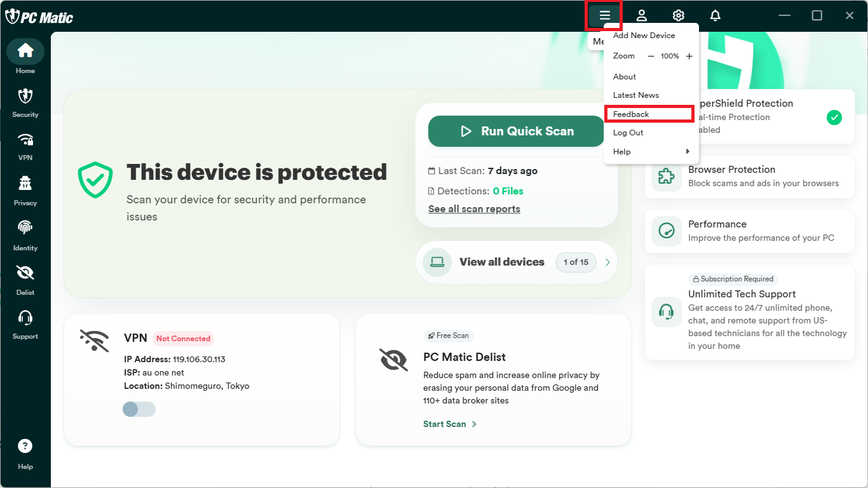Screen dimensions: 868x488
Task: Open See all scan reports link
Action: coord(474,209)
